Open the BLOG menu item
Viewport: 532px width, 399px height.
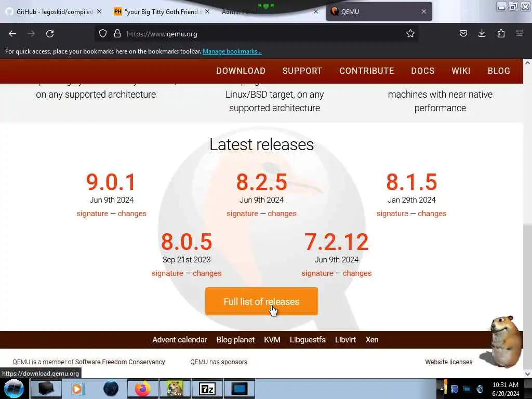(x=499, y=71)
